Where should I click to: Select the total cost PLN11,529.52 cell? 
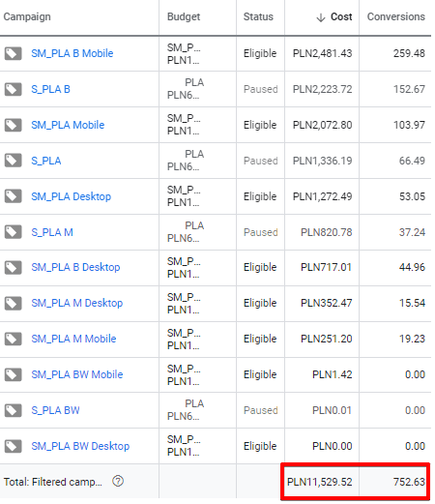pos(319,482)
